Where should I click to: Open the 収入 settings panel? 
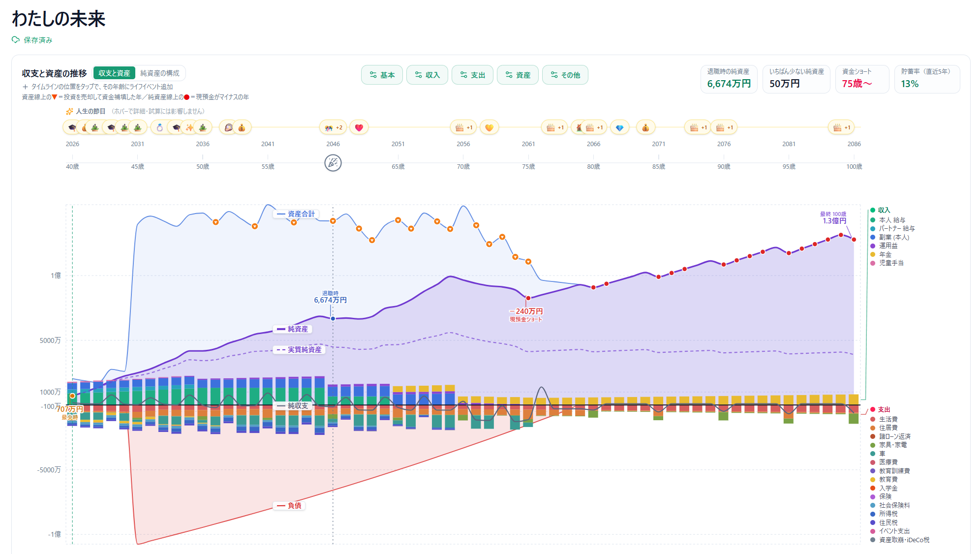[427, 75]
